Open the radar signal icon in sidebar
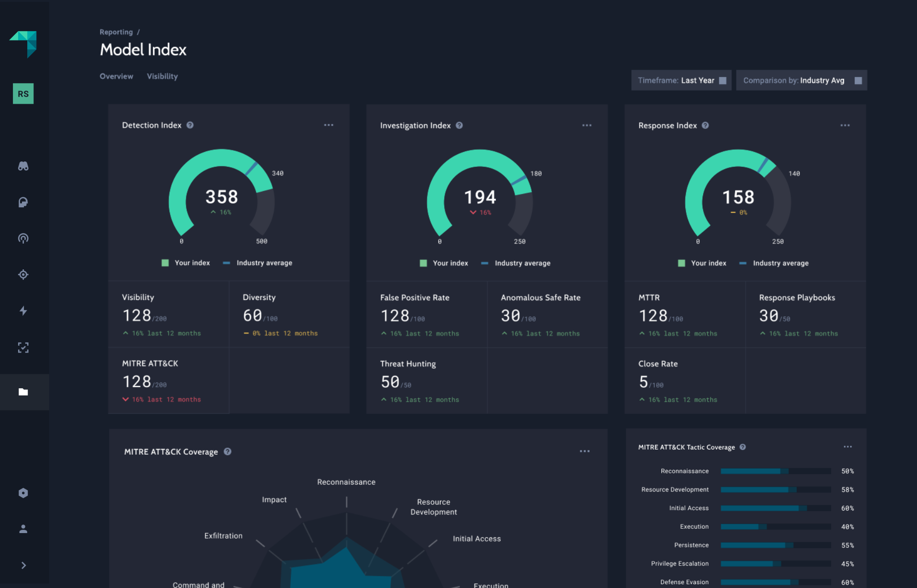Image resolution: width=917 pixels, height=588 pixels. tap(23, 238)
